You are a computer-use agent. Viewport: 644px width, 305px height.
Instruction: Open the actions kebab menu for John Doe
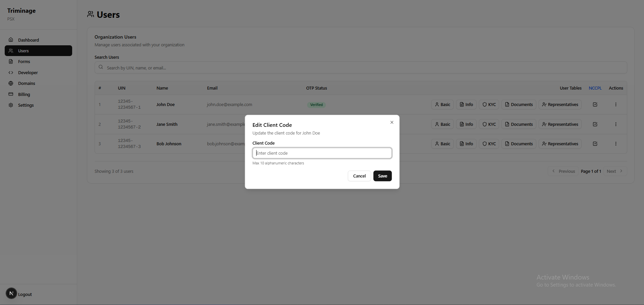[x=616, y=104]
